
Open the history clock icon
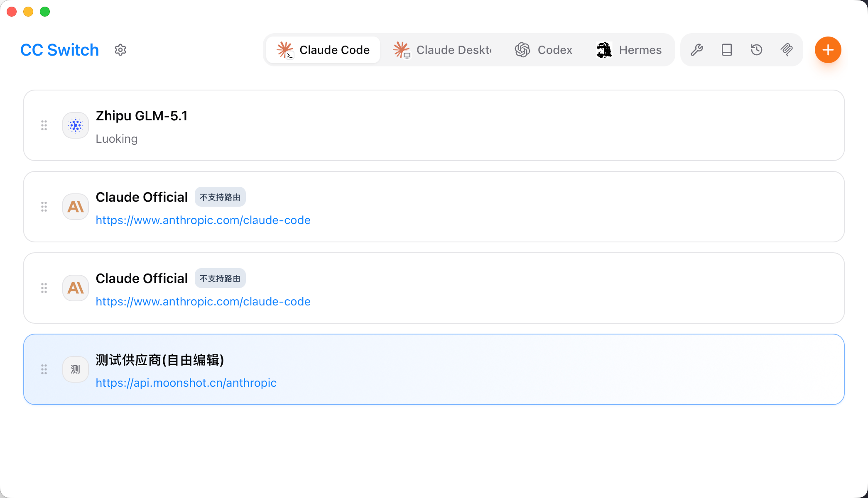coord(757,50)
